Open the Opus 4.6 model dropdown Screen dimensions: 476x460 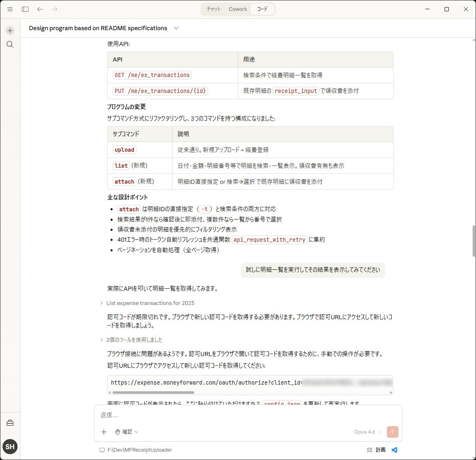[x=367, y=432]
